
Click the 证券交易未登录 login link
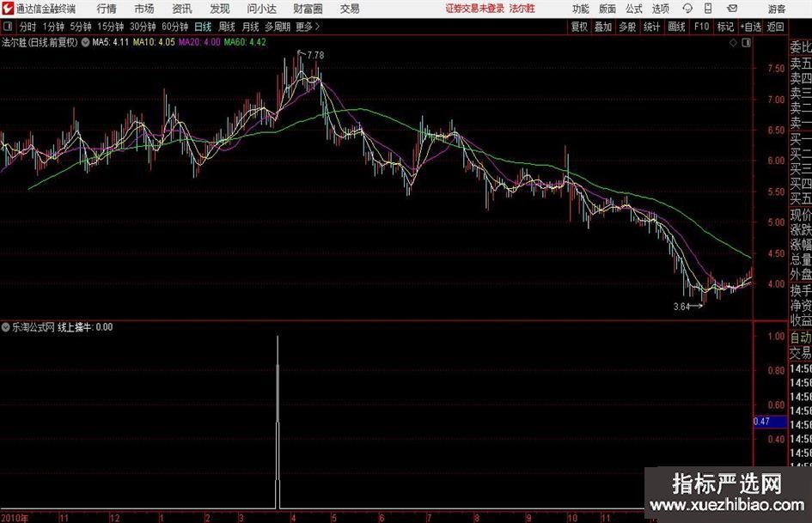pos(473,9)
